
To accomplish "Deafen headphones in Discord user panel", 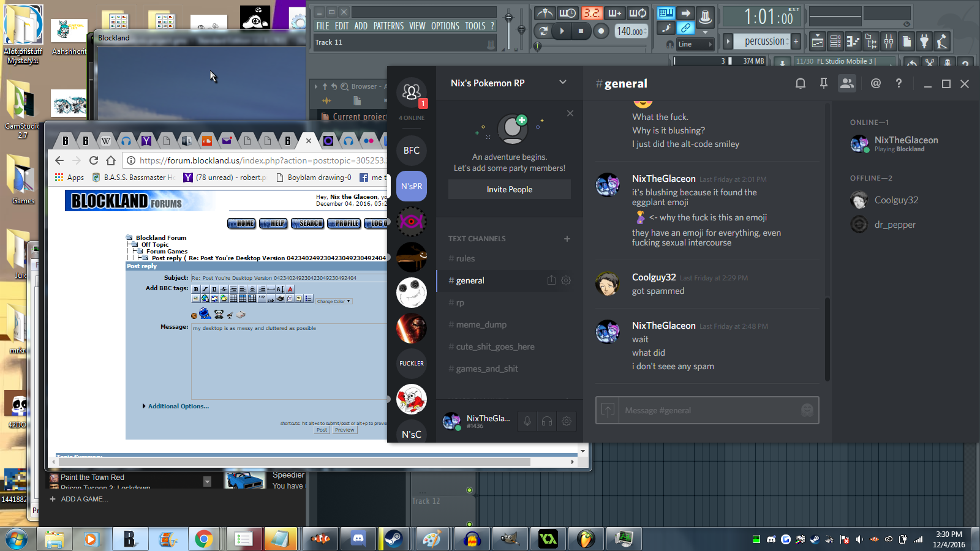I will point(547,421).
